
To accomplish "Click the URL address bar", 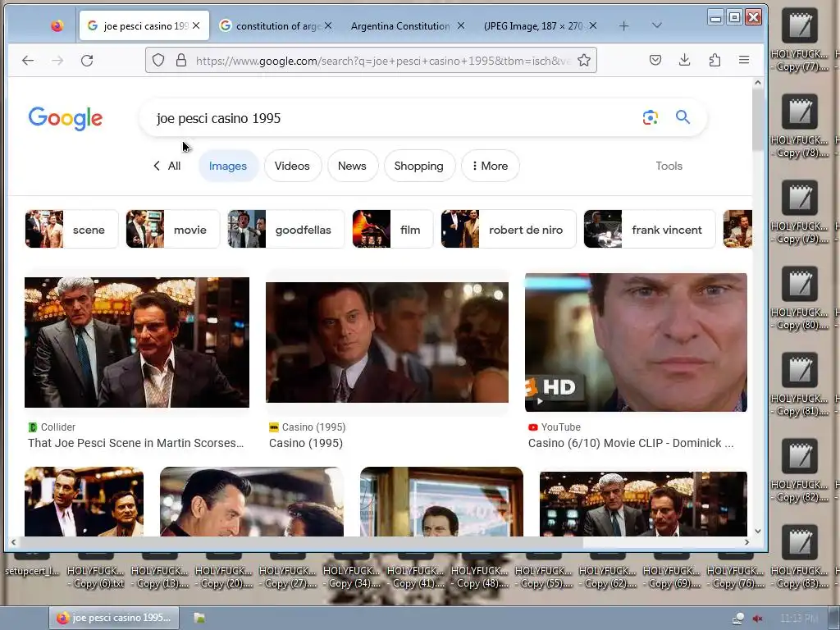I will pyautogui.click(x=383, y=61).
